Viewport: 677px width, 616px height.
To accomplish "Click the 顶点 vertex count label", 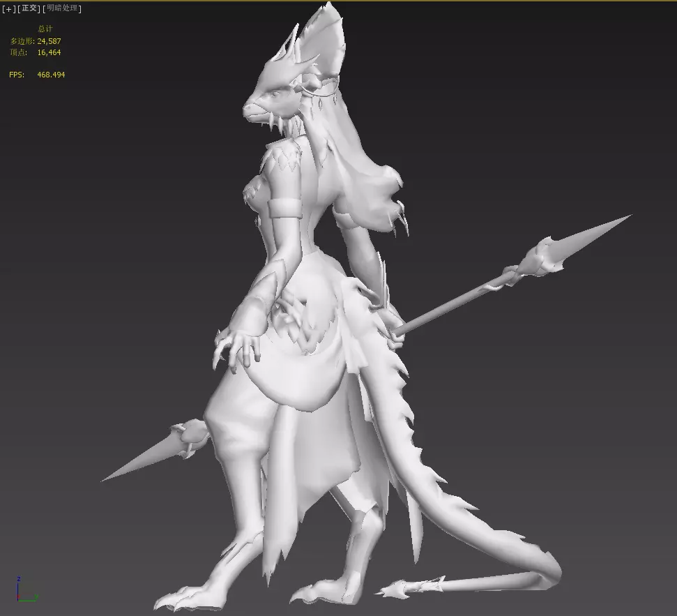I will pyautogui.click(x=19, y=52).
